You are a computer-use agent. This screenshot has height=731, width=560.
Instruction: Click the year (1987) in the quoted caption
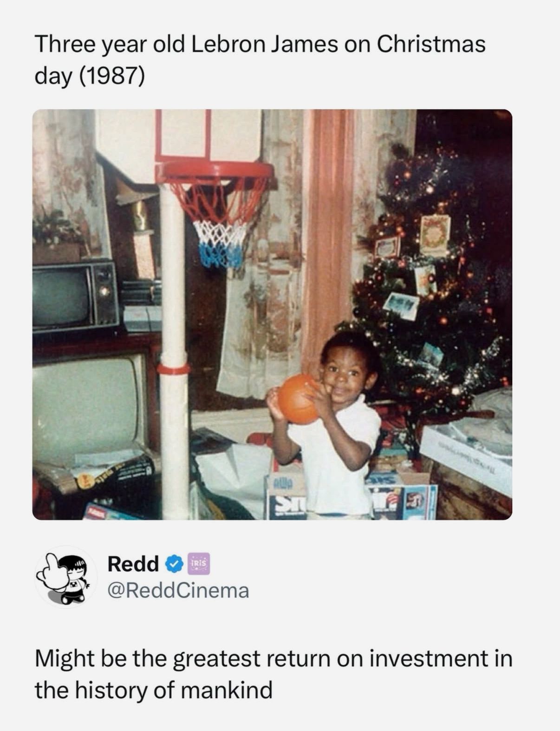click(x=113, y=76)
